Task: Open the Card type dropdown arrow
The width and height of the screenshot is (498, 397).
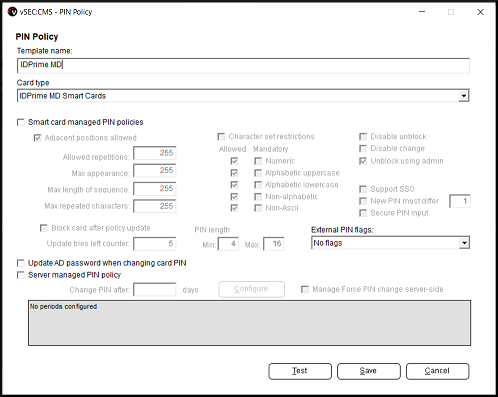Action: coord(464,96)
